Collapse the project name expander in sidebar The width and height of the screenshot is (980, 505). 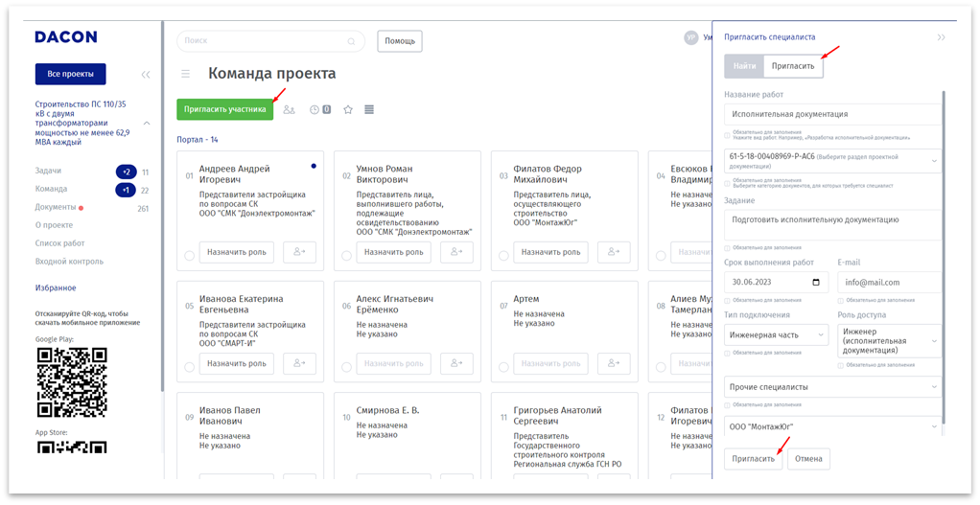(x=147, y=124)
